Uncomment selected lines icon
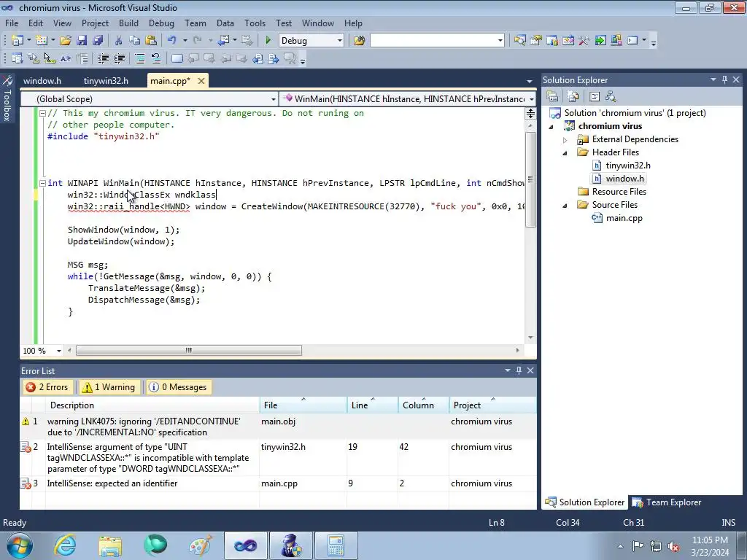This screenshot has width=747, height=560. tap(156, 58)
